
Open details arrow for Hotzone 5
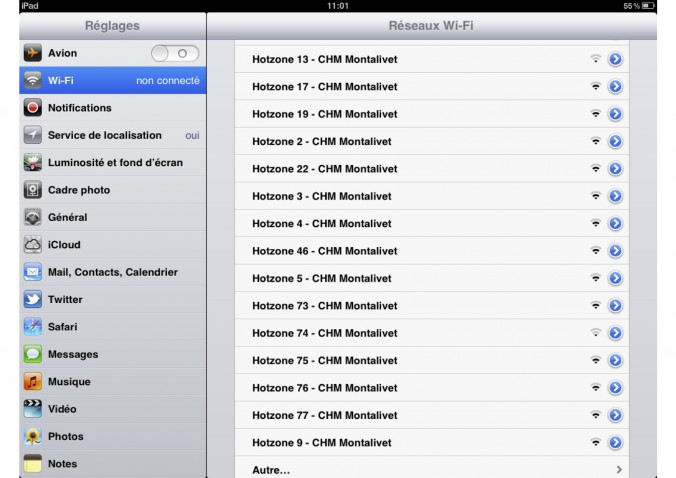tap(615, 278)
